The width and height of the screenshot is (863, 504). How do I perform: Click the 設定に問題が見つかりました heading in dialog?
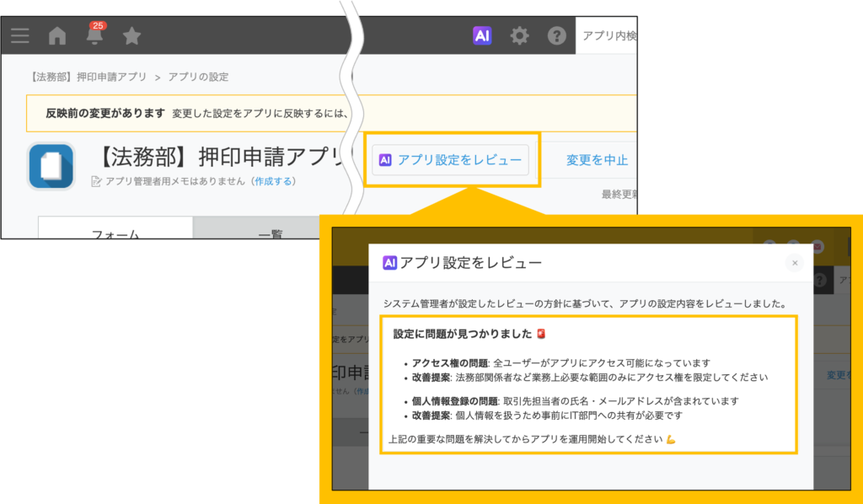click(x=464, y=334)
